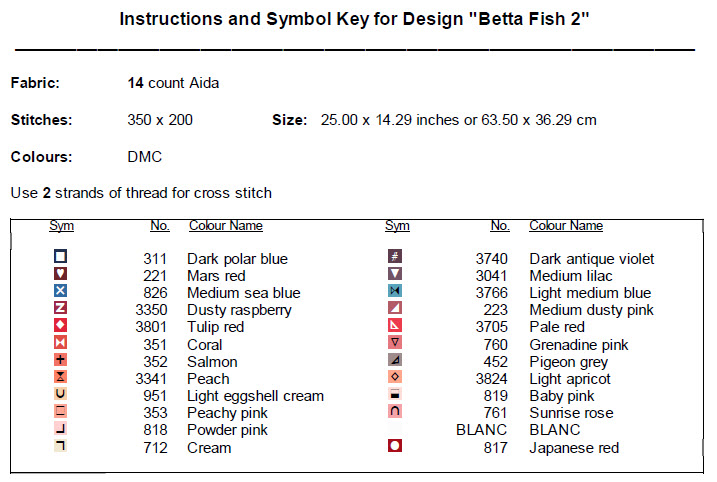Click the Tulip red diamond symbol
717x482 pixels.
(61, 326)
